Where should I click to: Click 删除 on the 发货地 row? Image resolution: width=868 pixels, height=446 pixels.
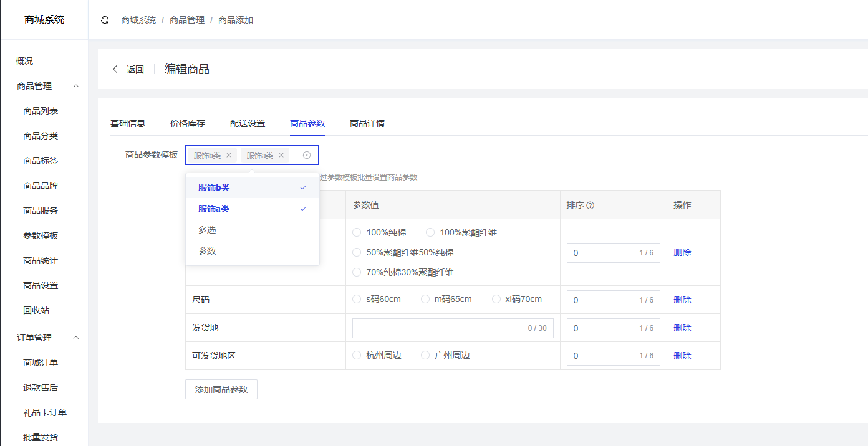[682, 327]
